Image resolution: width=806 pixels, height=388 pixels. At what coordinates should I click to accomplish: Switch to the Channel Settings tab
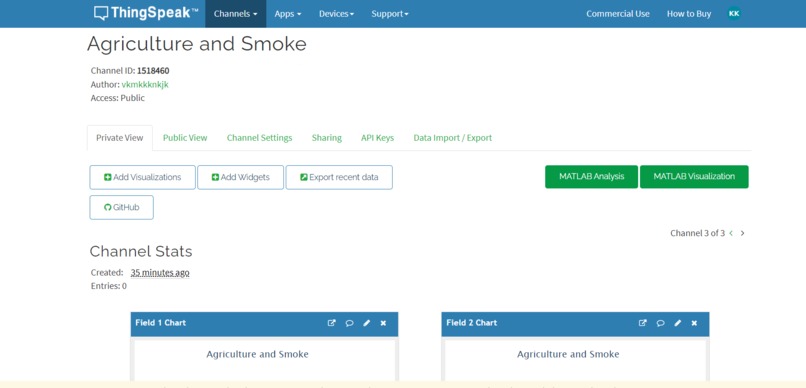click(x=260, y=138)
